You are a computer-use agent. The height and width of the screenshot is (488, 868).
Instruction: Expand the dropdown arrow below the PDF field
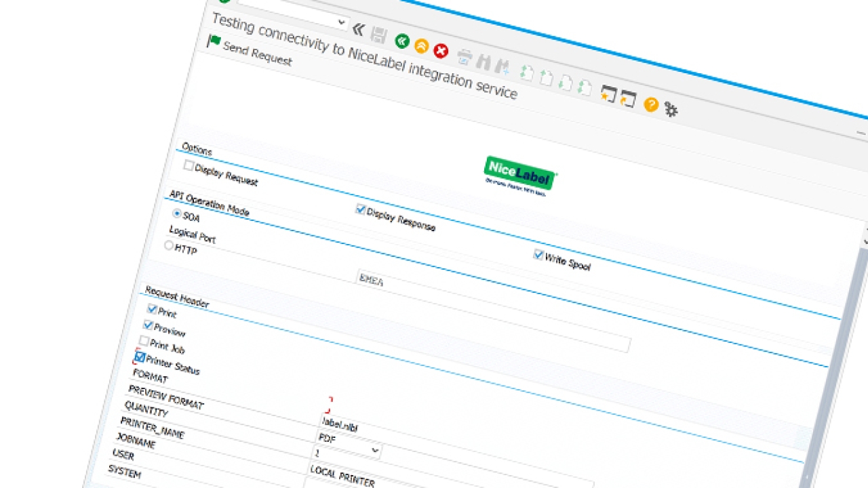point(375,449)
